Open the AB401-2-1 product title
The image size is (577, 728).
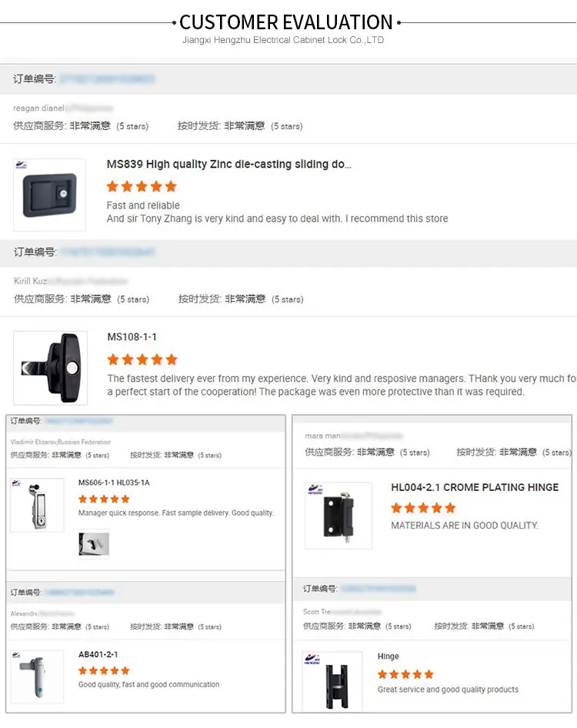click(98, 655)
